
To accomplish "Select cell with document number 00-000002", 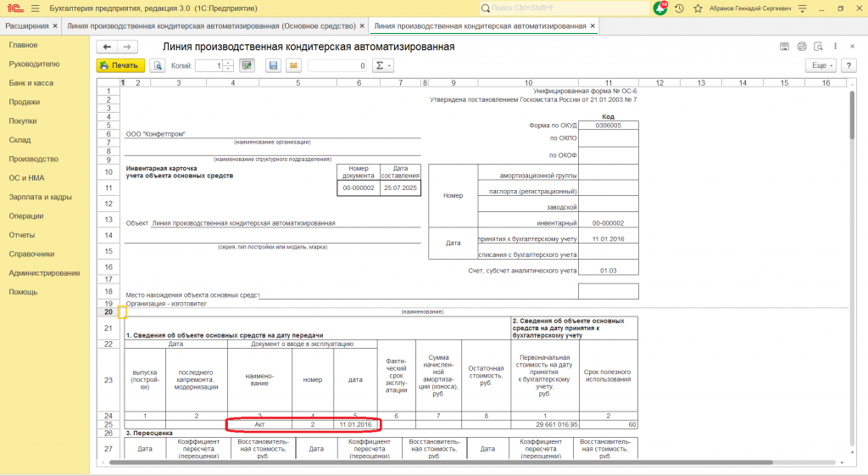I will tap(359, 188).
